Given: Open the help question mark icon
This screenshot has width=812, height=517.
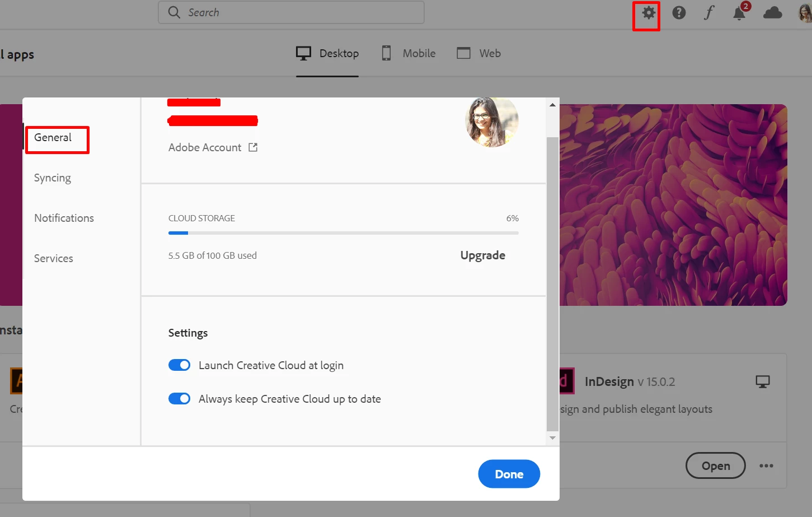Looking at the screenshot, I should coord(679,13).
